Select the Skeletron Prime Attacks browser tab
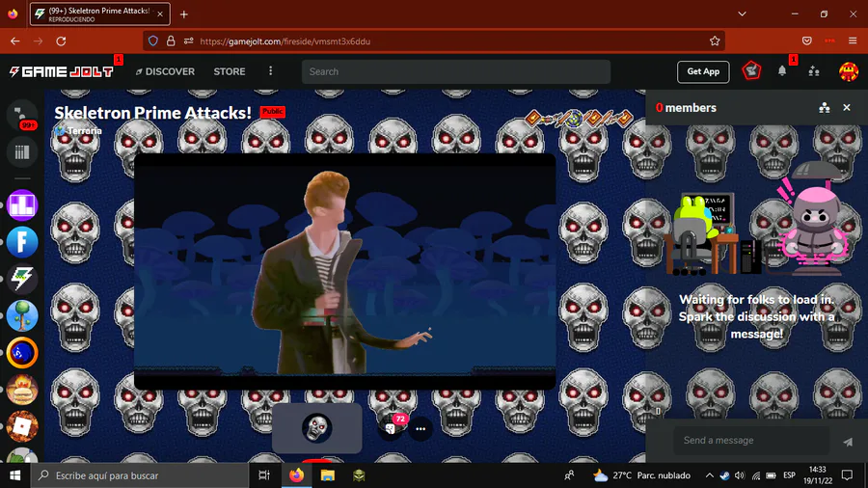 click(99, 14)
